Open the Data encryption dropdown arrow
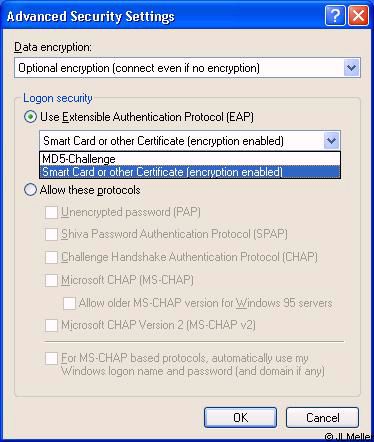The image size is (374, 442). click(351, 68)
